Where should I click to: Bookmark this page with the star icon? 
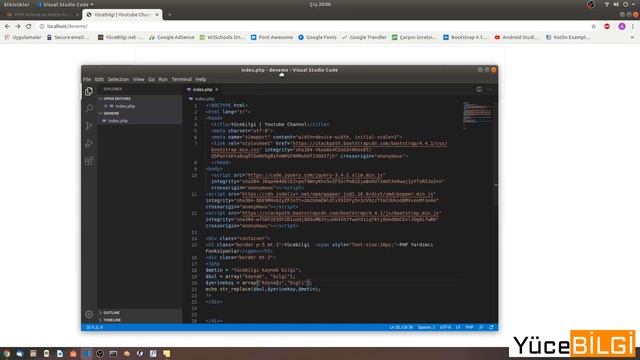tap(593, 26)
